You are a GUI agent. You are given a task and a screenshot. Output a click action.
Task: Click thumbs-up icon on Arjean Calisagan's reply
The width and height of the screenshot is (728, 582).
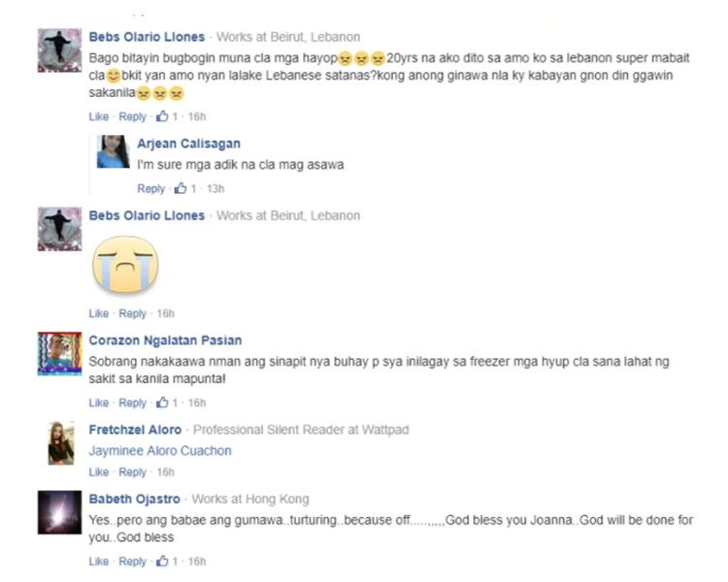(x=181, y=188)
